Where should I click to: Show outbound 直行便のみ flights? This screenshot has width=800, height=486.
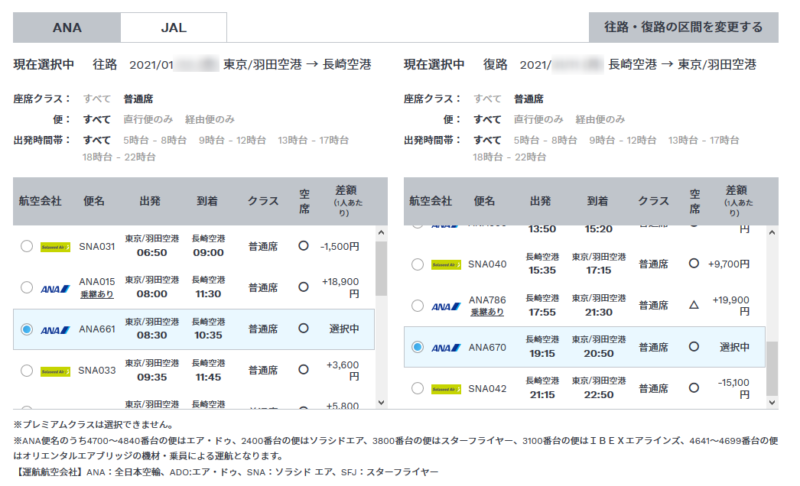click(148, 119)
